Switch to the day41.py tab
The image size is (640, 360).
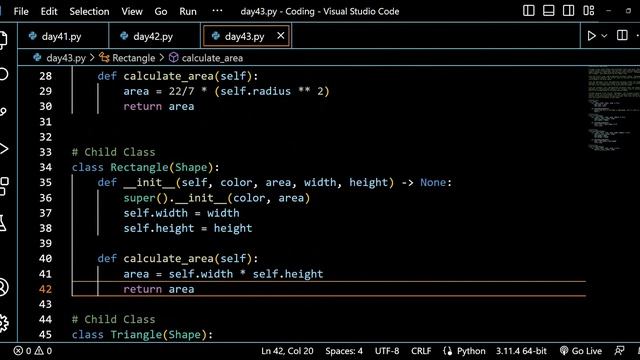63,36
